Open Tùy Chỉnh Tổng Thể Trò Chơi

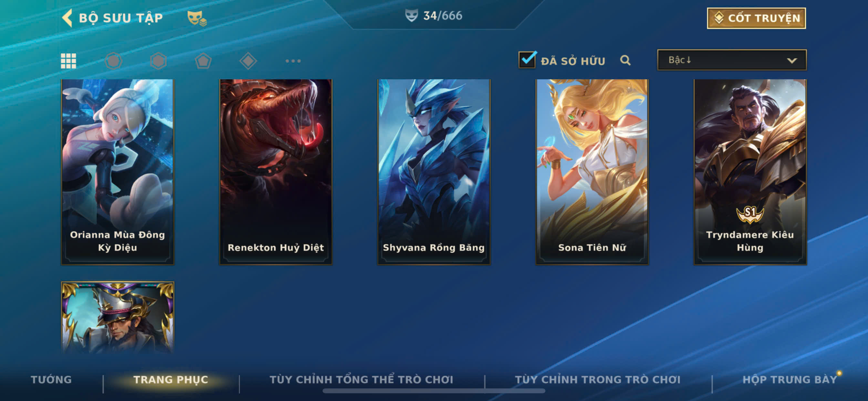(x=361, y=379)
